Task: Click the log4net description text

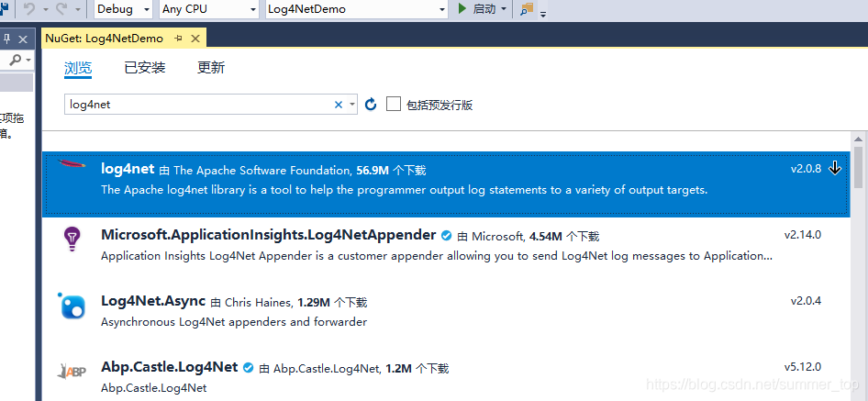Action: click(x=404, y=190)
